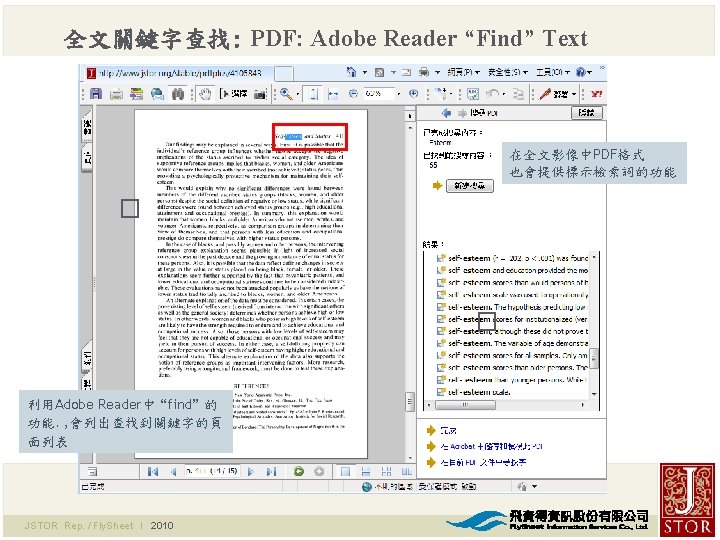Click the Zoom Out minus button
Image resolution: width=720 pixels, height=540 pixels.
point(353,94)
